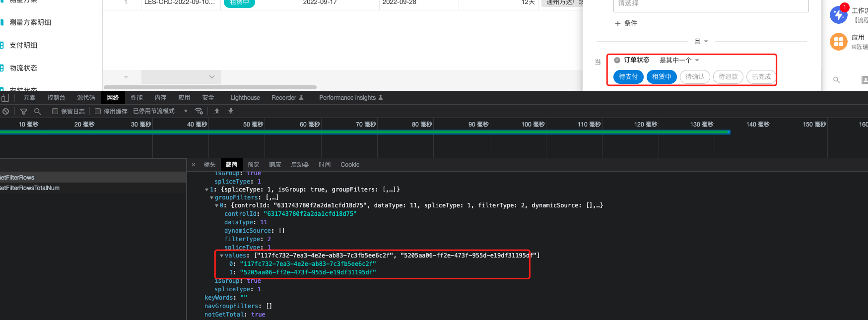Open the 已停用节流模式 throttling dropdown
The image size is (868, 320).
[160, 111]
